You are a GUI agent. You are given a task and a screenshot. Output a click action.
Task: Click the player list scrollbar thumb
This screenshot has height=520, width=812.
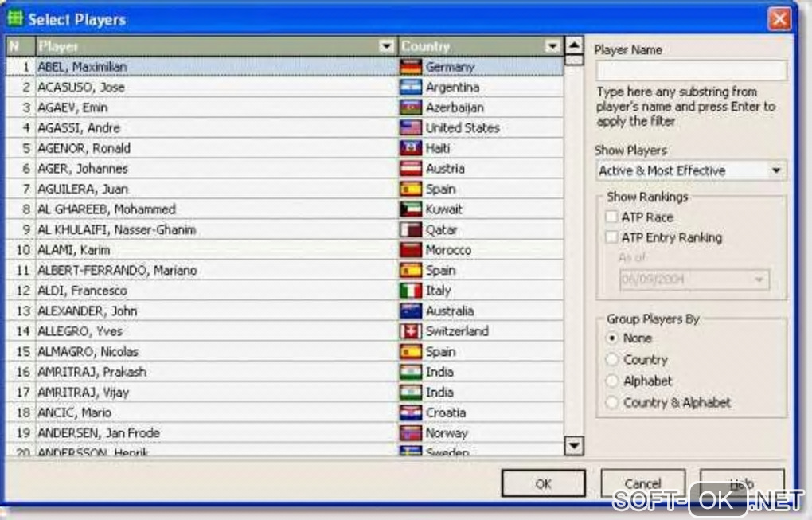pos(574,60)
